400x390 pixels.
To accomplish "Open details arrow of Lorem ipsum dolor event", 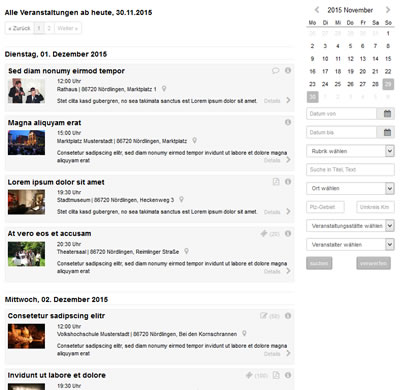I will pos(288,211).
